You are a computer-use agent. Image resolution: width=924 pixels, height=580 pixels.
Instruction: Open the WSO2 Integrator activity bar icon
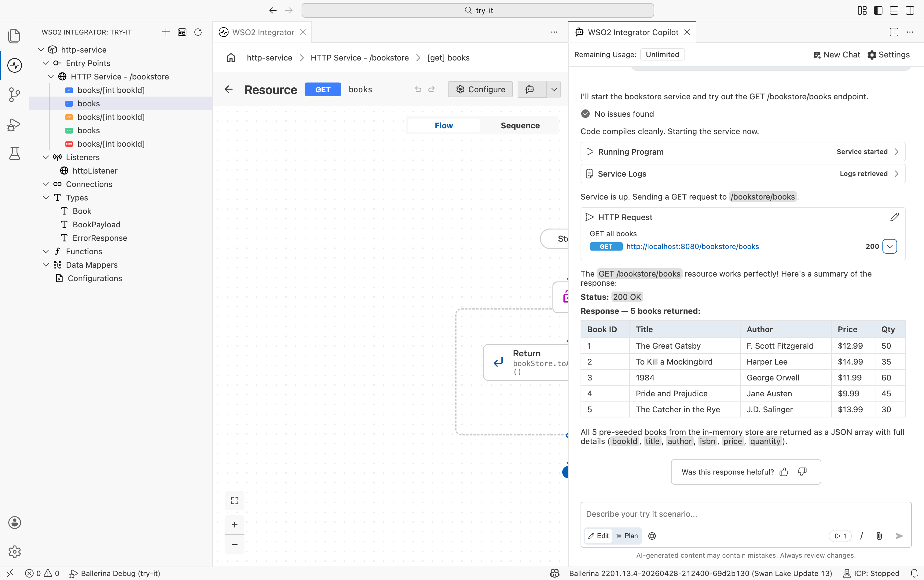15,65
